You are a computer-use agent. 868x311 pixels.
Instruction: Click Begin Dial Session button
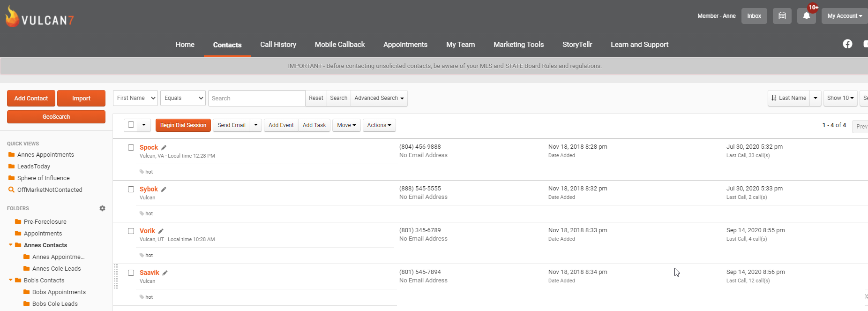pyautogui.click(x=183, y=125)
